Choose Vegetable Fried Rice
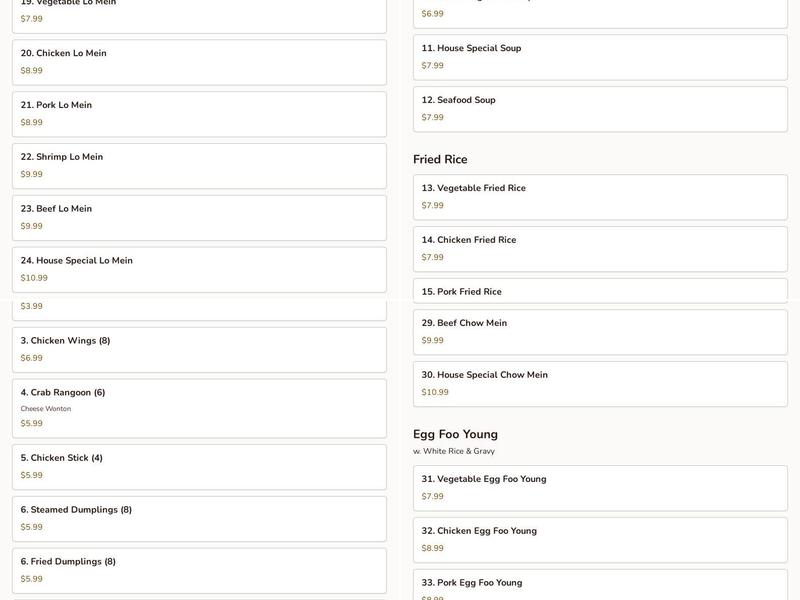 tap(600, 197)
